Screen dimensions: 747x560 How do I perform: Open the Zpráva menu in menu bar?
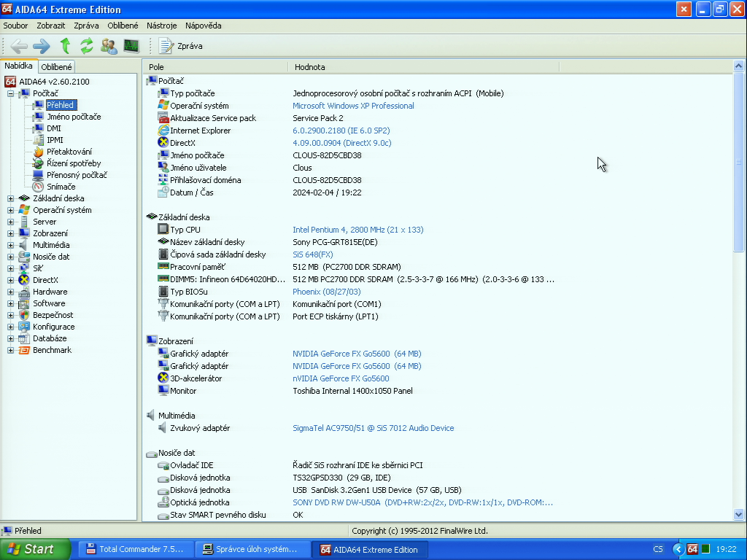pos(86,26)
